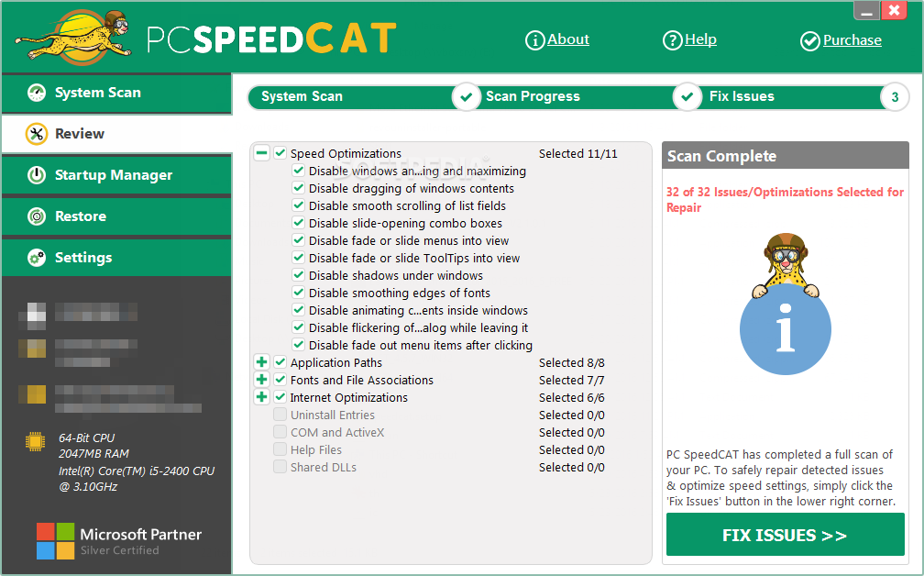The height and width of the screenshot is (576, 924).
Task: Click the System Scan step checkmark
Action: point(466,96)
